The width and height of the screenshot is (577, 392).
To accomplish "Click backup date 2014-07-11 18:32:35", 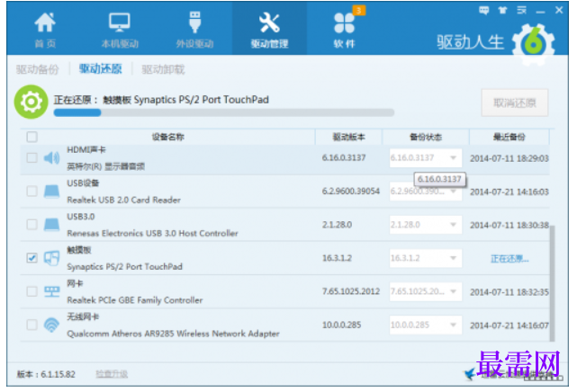I will pos(509,292).
